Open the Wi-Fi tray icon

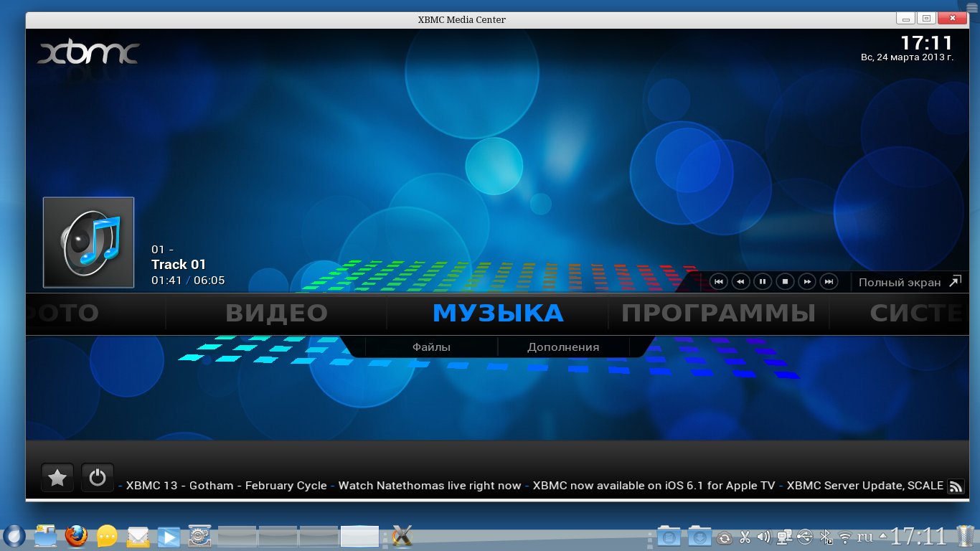846,537
